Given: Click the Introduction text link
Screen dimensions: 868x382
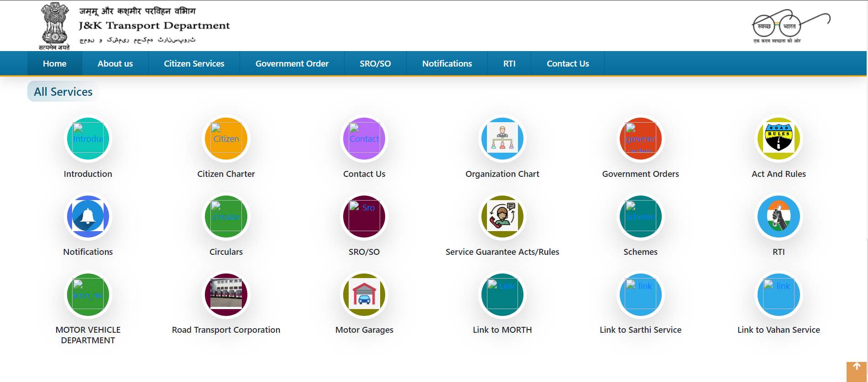Looking at the screenshot, I should 88,174.
